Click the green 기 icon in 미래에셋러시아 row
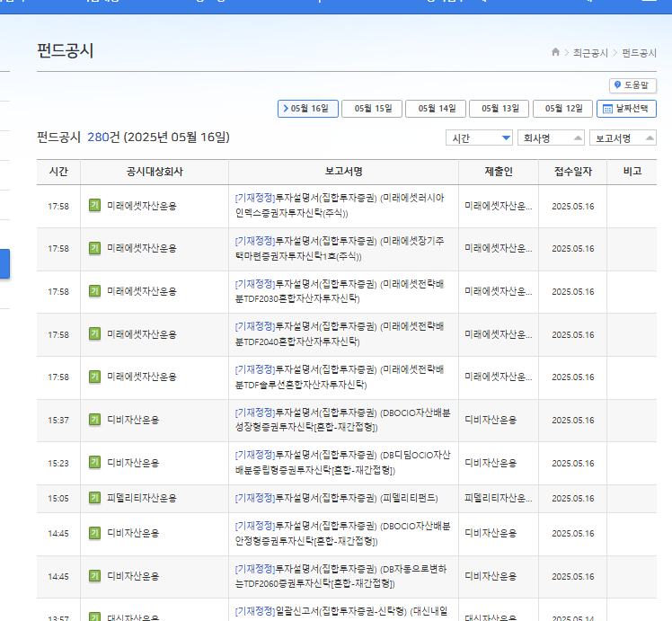Image resolution: width=672 pixels, height=621 pixels. (94, 205)
